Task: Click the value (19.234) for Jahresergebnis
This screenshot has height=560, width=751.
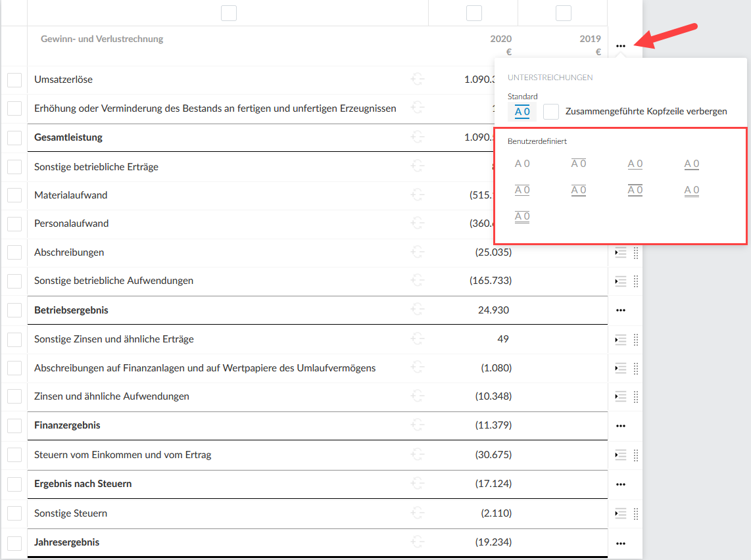Action: pyautogui.click(x=493, y=542)
